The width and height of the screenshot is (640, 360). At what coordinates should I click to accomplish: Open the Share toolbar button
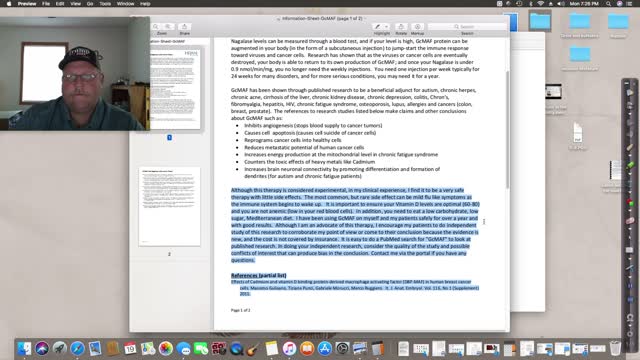184,27
